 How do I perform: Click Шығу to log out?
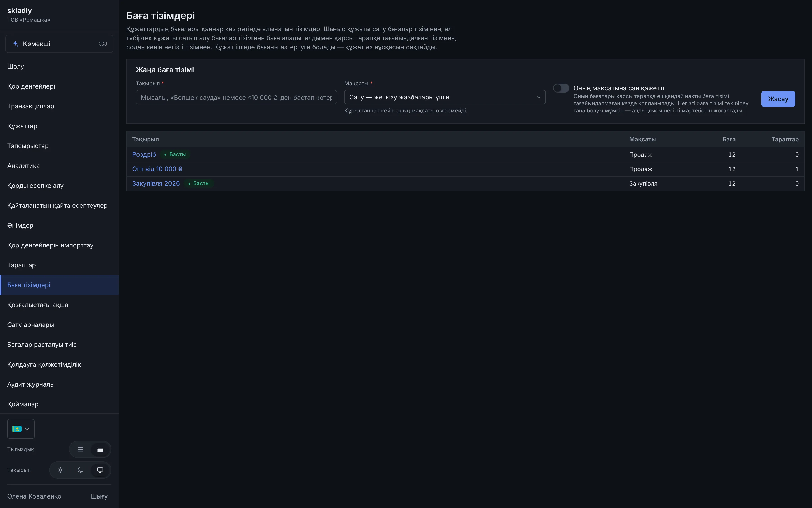99,496
